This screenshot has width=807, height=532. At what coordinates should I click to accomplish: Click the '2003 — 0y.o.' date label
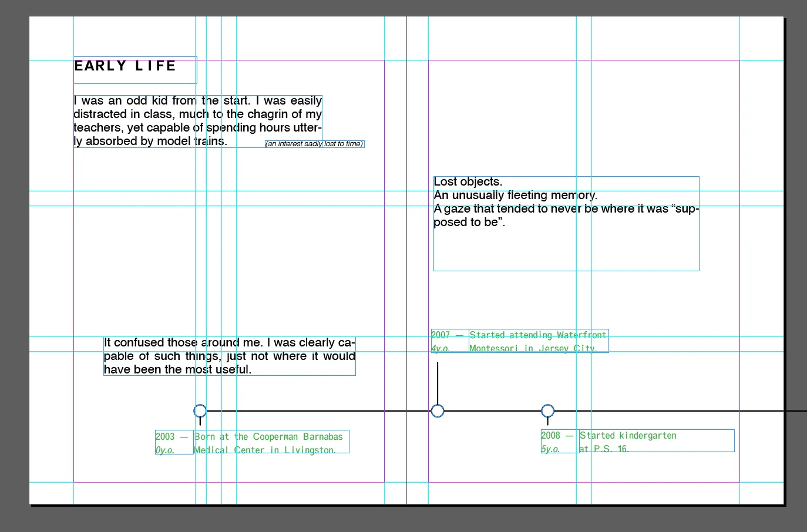pos(174,442)
